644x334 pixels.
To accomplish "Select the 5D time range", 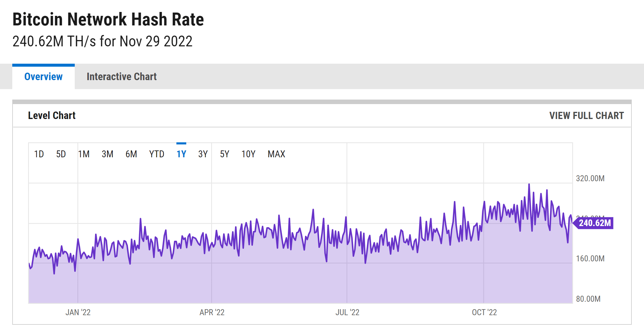I will [x=61, y=154].
